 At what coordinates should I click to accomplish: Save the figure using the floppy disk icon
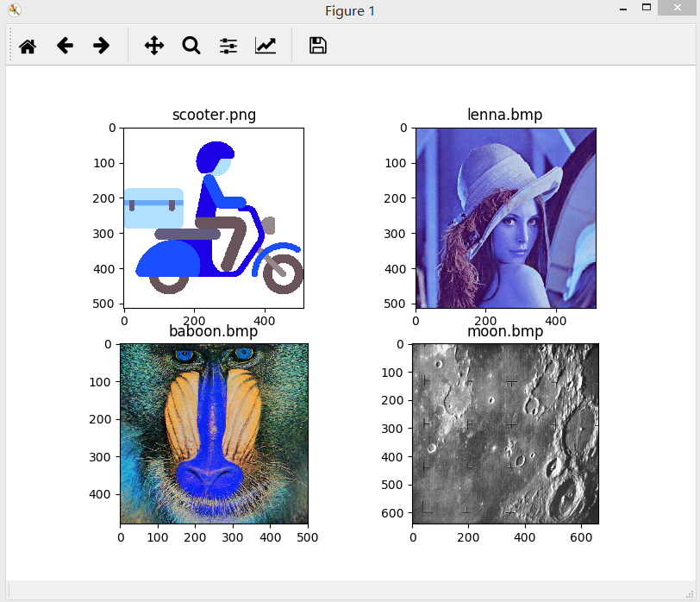point(318,46)
